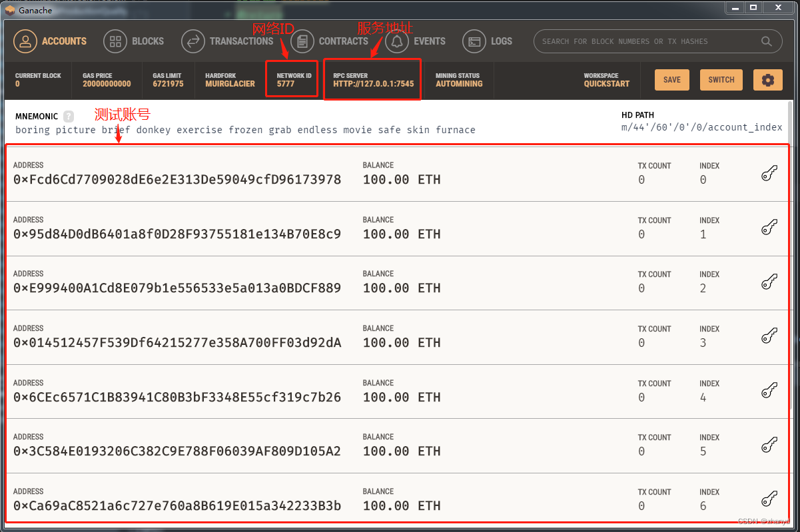Click the Network ID 5777 value
The height and width of the screenshot is (532, 800).
click(286, 84)
